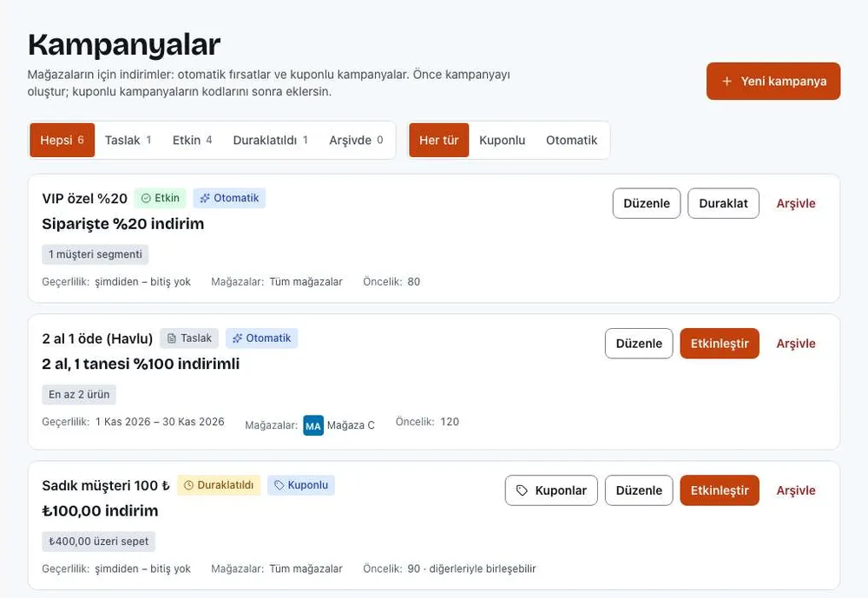Click Etkin status badge on VIP özel
The width and height of the screenshot is (868, 598).
[160, 198]
